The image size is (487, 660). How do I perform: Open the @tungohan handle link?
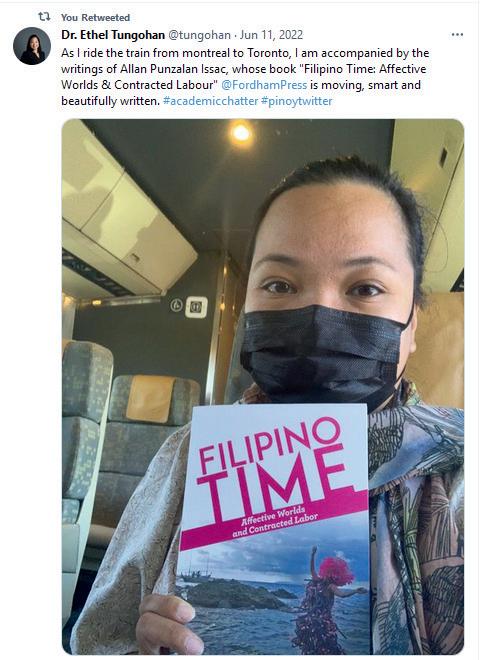(200, 35)
